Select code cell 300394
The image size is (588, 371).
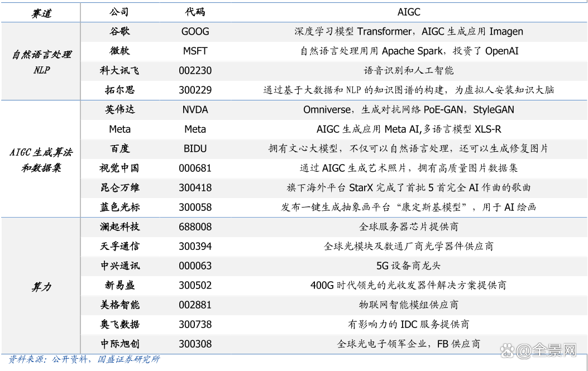click(195, 246)
